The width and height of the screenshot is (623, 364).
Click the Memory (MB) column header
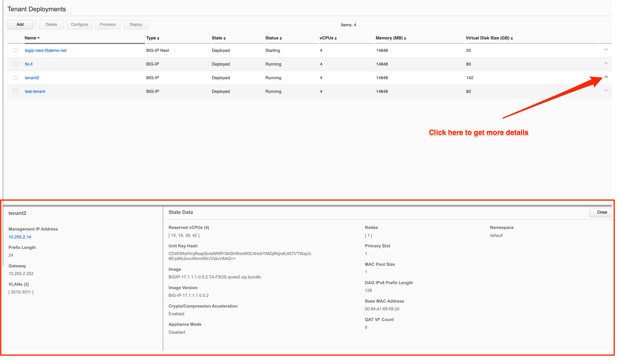coord(389,38)
